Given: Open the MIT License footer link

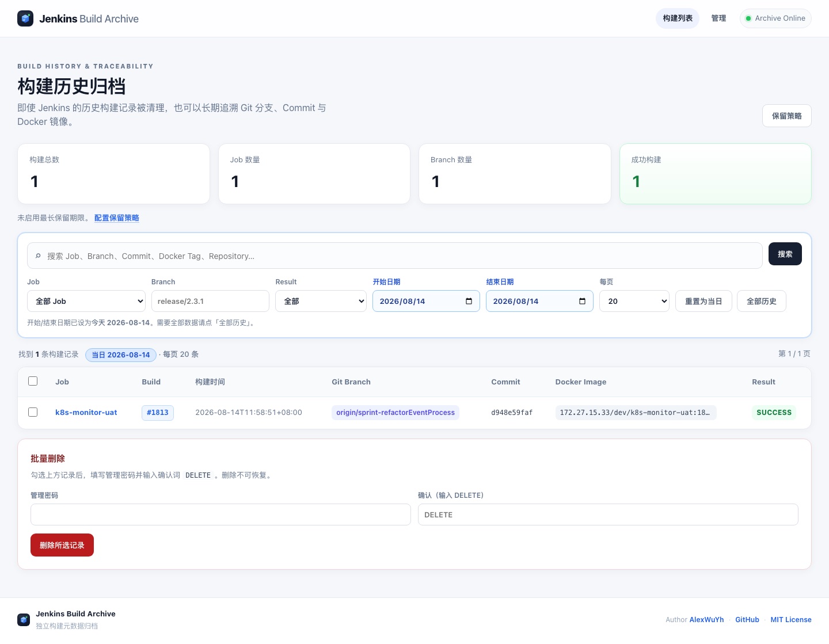Looking at the screenshot, I should pyautogui.click(x=791, y=619).
